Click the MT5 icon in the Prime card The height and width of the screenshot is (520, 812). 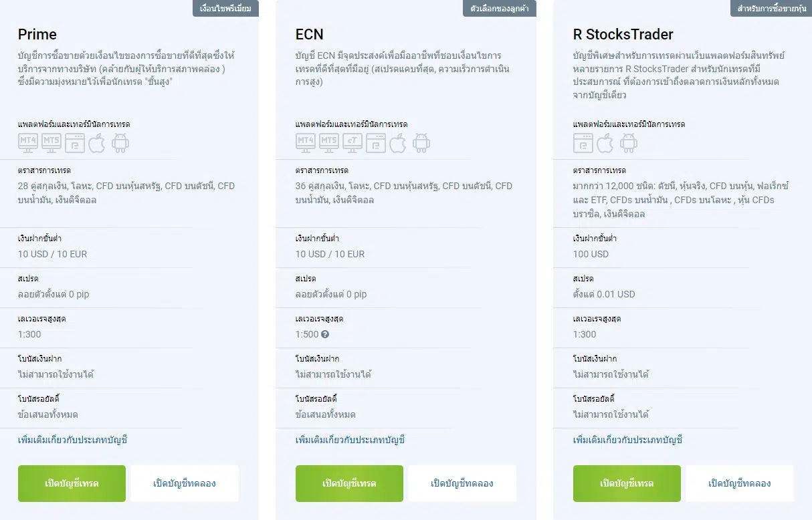51,142
